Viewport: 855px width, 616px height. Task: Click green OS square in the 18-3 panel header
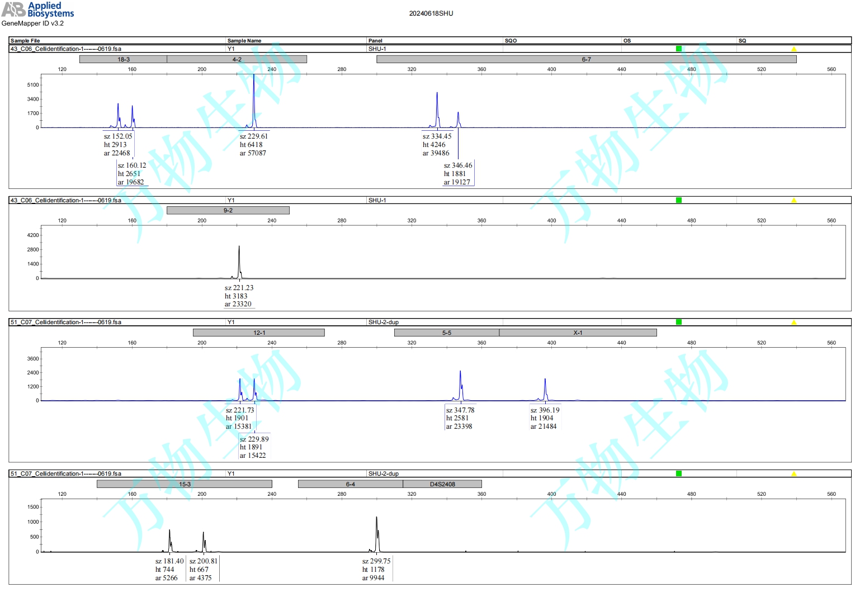[678, 49]
